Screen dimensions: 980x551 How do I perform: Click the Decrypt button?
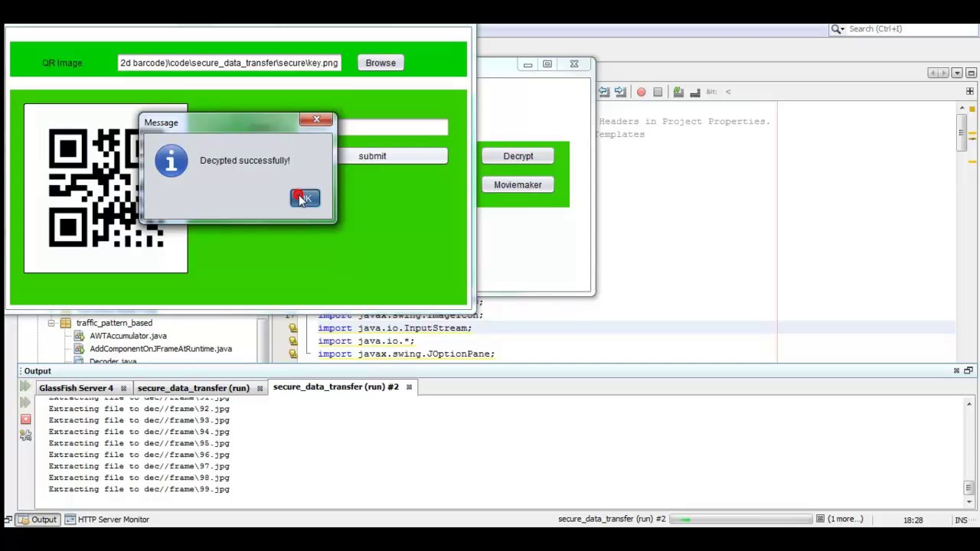pyautogui.click(x=518, y=156)
